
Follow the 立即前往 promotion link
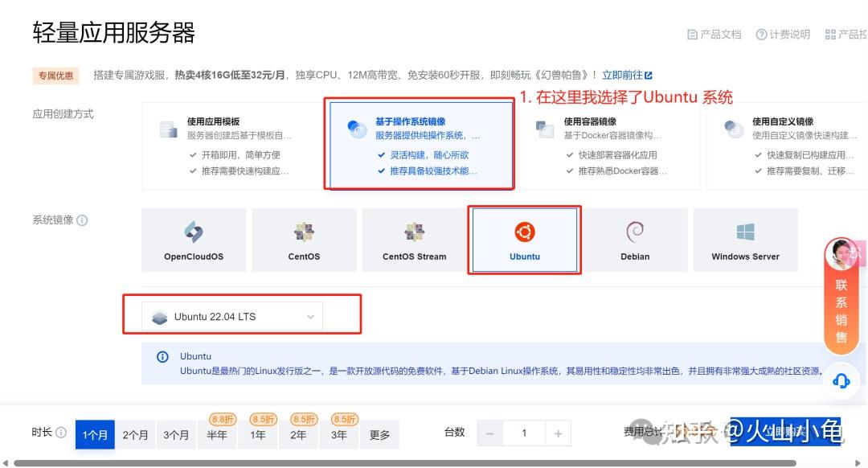[627, 75]
